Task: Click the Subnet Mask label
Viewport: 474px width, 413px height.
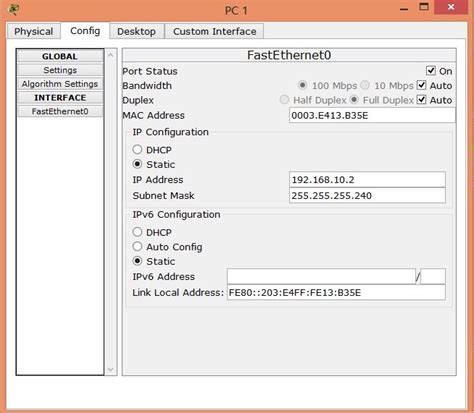Action: (163, 195)
